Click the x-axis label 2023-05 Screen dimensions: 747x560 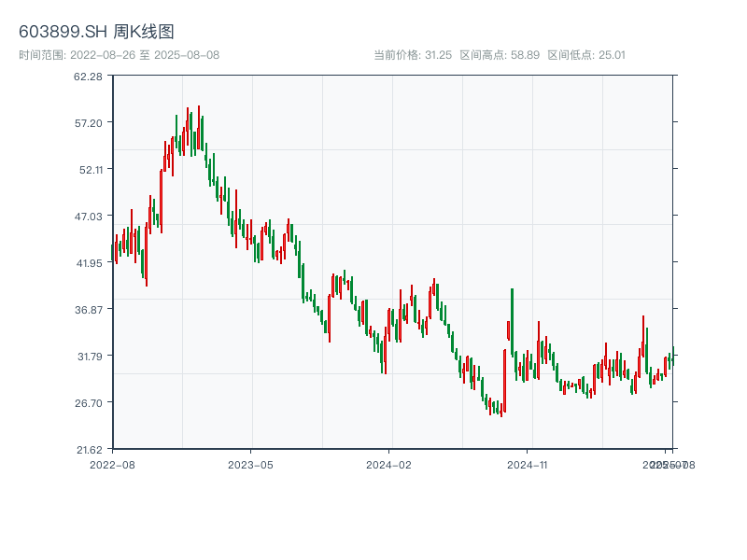point(250,465)
